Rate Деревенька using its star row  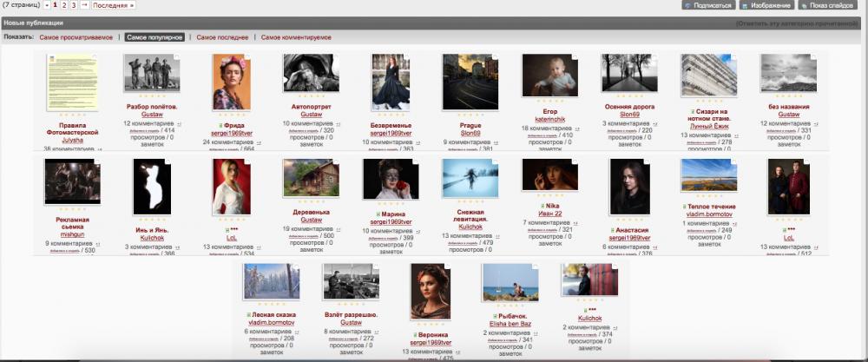(311, 202)
